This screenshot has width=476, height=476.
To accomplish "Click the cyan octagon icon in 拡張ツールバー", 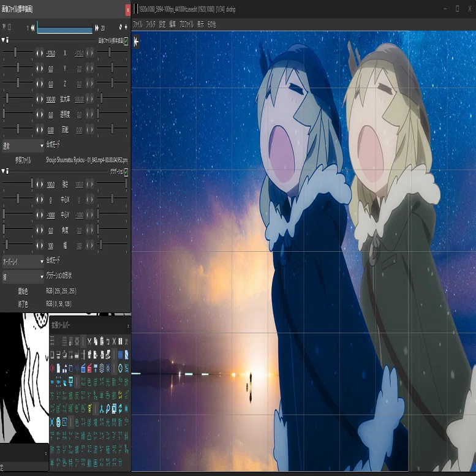I will coord(121,368).
